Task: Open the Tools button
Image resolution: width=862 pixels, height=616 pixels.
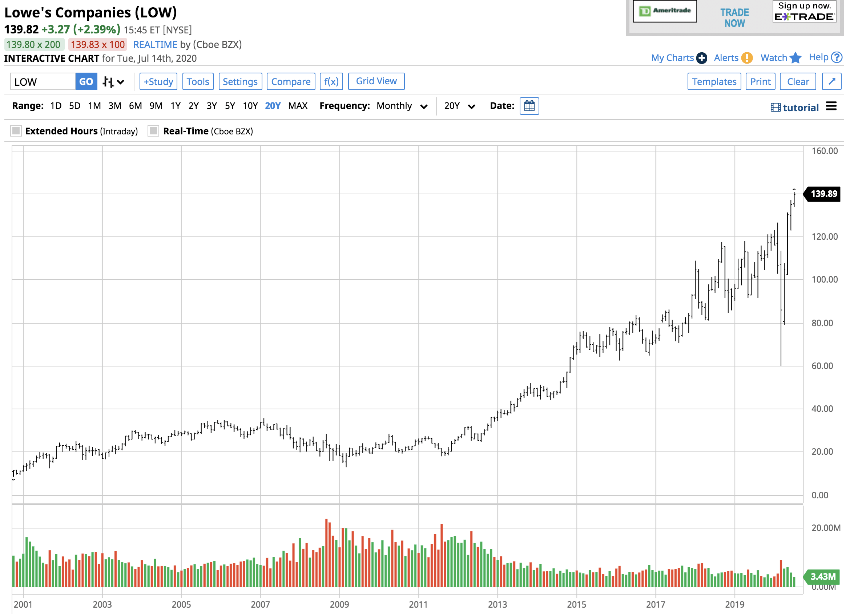Action: point(198,82)
